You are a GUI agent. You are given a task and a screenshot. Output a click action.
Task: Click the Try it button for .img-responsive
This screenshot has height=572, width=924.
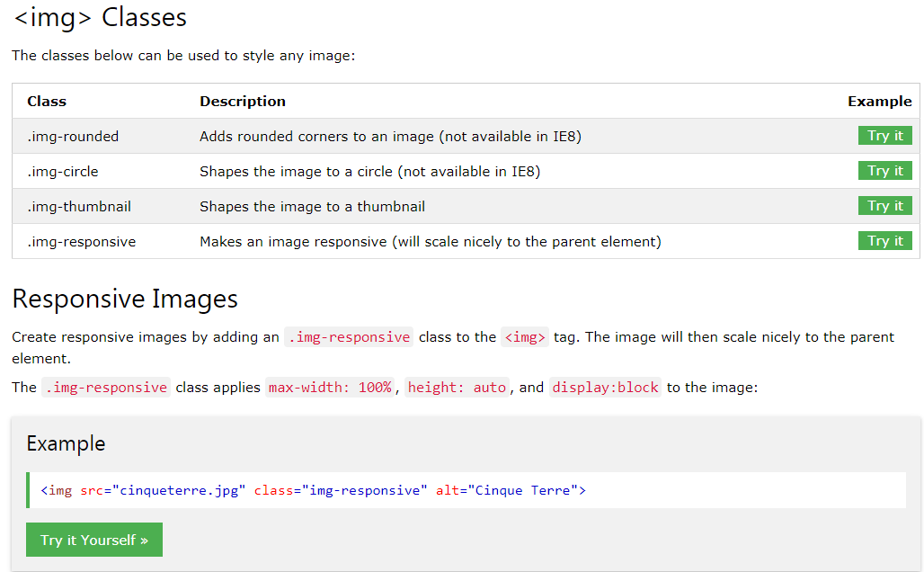(x=884, y=240)
